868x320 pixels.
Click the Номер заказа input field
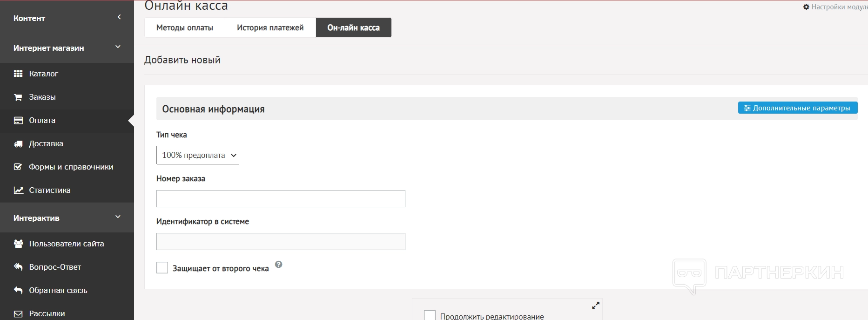(281, 199)
